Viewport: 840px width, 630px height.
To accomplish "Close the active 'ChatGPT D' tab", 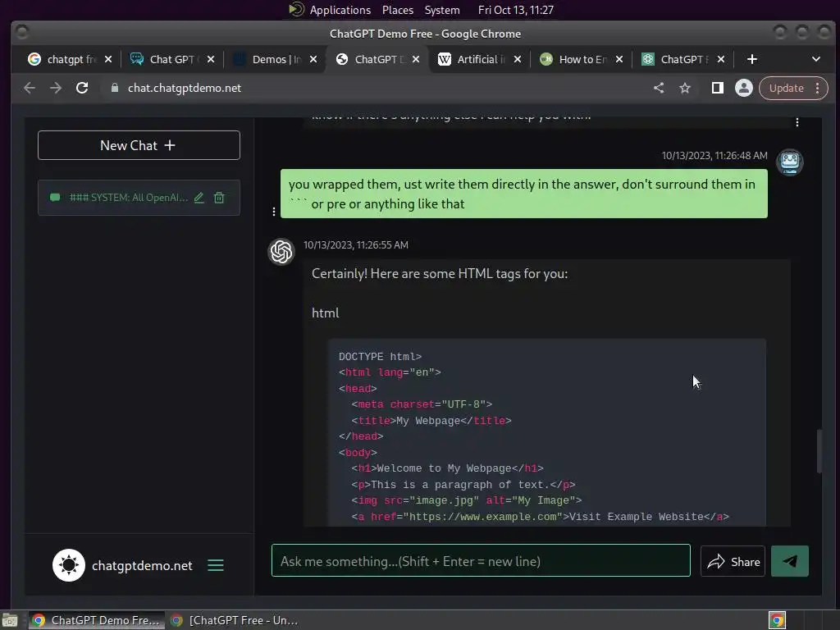I will pyautogui.click(x=416, y=59).
